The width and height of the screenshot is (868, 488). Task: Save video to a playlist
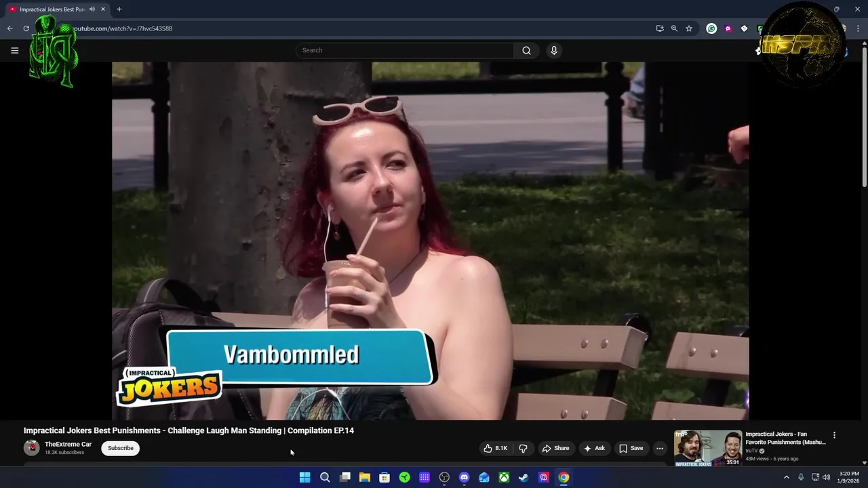click(631, 448)
